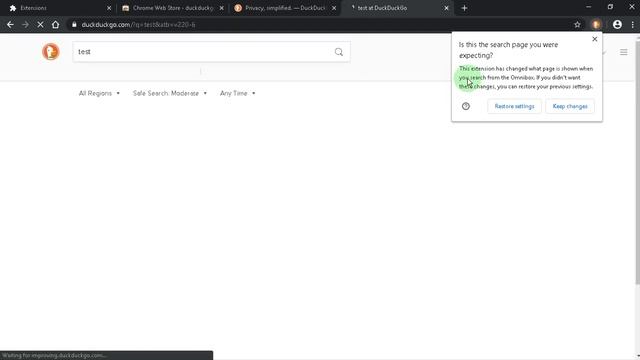Click the magnifier search icon in search box
The height and width of the screenshot is (360, 640).
click(x=339, y=52)
